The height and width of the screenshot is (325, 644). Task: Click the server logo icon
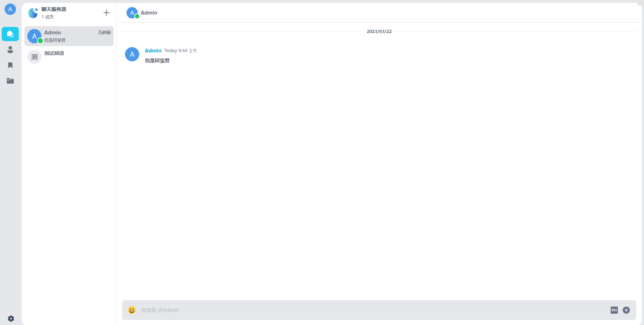(33, 13)
